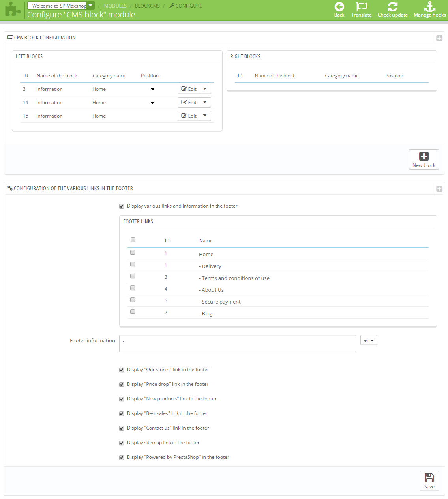448x499 pixels.
Task: Click Edit button for block 14
Action: (189, 102)
